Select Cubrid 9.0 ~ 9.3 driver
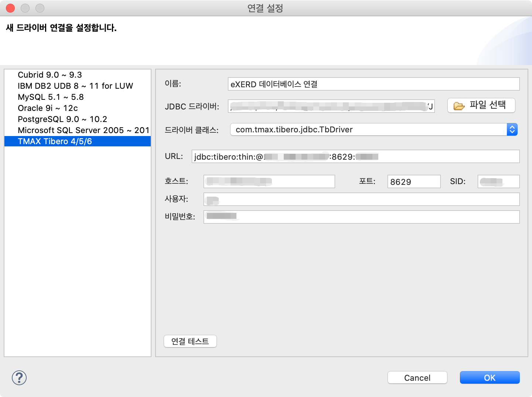This screenshot has height=397, width=532. pos(78,75)
